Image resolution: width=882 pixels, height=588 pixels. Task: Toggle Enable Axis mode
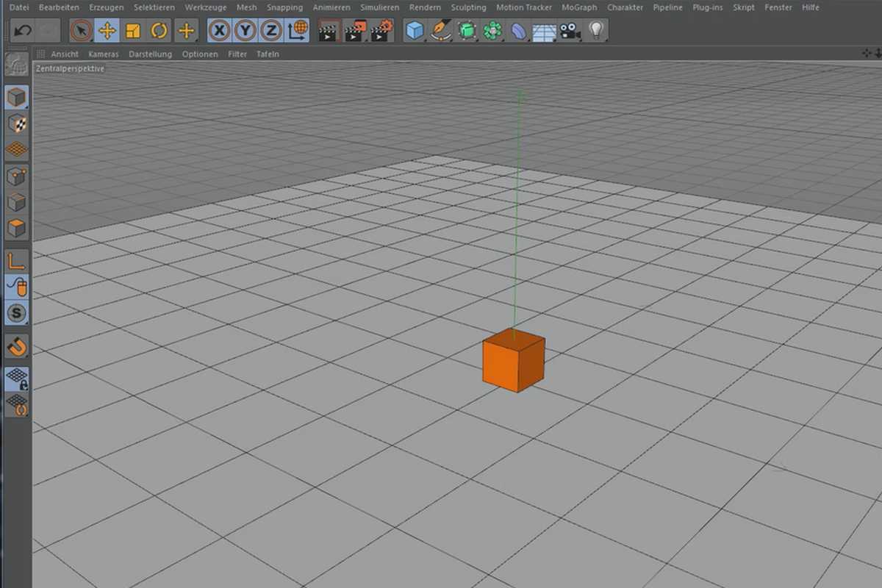click(17, 261)
